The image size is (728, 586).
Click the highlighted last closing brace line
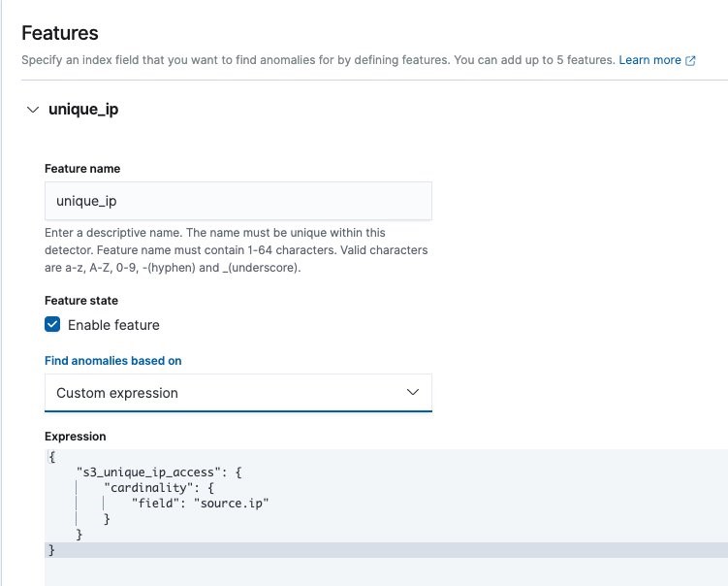(386, 550)
